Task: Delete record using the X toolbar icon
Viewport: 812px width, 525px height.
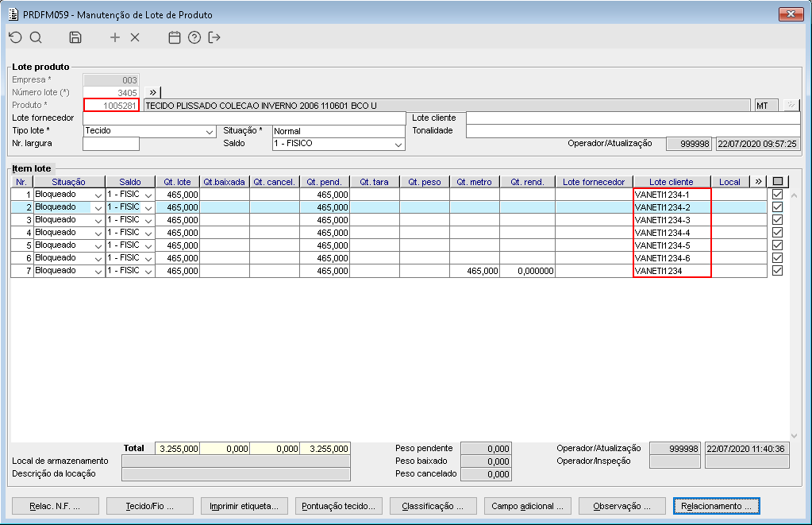Action: [135, 37]
